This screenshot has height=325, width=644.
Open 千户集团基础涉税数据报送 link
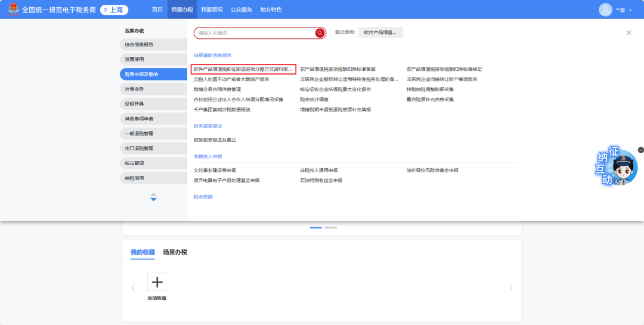click(222, 110)
